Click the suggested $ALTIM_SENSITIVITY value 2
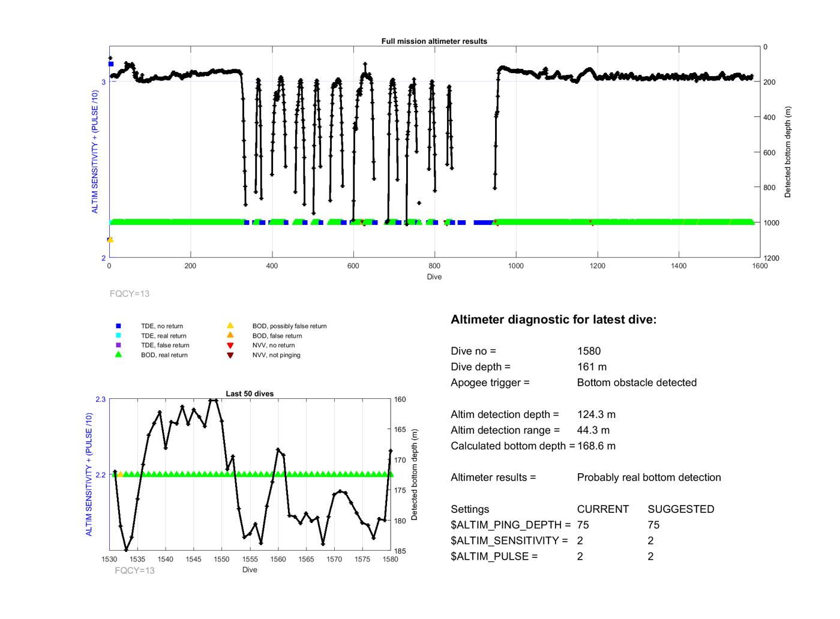Image resolution: width=840 pixels, height=619 pixels. [650, 541]
